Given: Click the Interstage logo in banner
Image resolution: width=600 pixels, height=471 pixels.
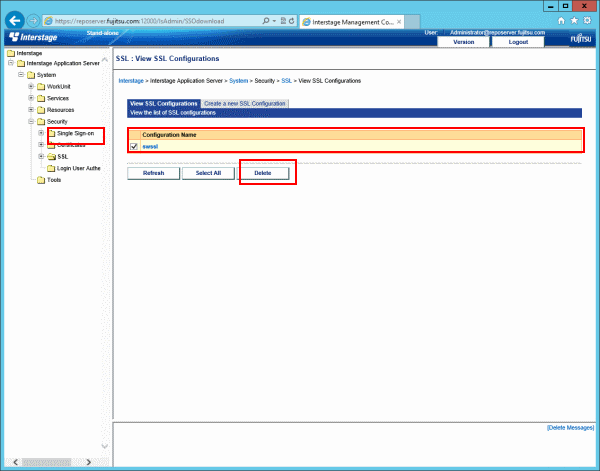Looking at the screenshot, I should (x=33, y=37).
